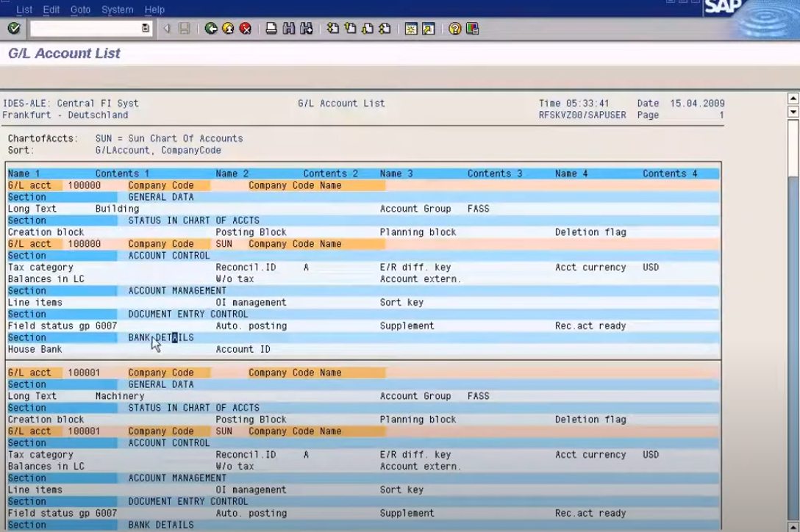The height and width of the screenshot is (532, 800).
Task: Click 'Deletion flag' in the account 100000 block
Action: 590,232
